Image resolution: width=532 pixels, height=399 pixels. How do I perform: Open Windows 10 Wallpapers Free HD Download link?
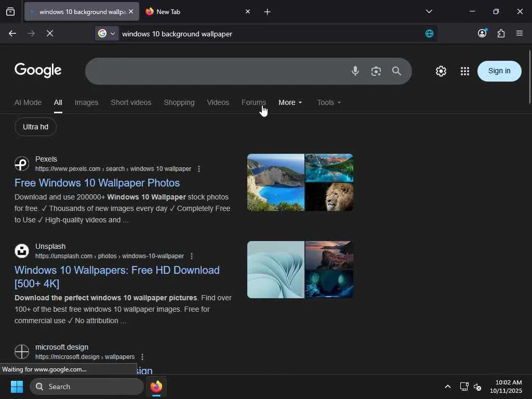pos(117,277)
